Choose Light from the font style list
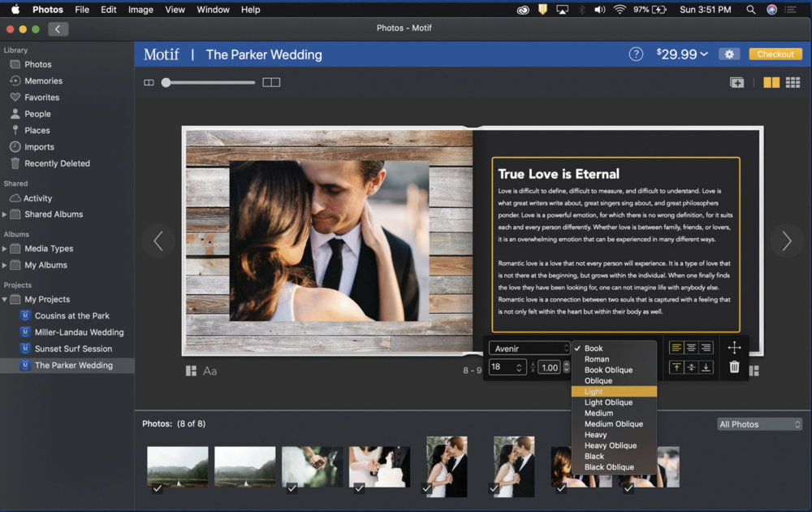 tap(614, 392)
